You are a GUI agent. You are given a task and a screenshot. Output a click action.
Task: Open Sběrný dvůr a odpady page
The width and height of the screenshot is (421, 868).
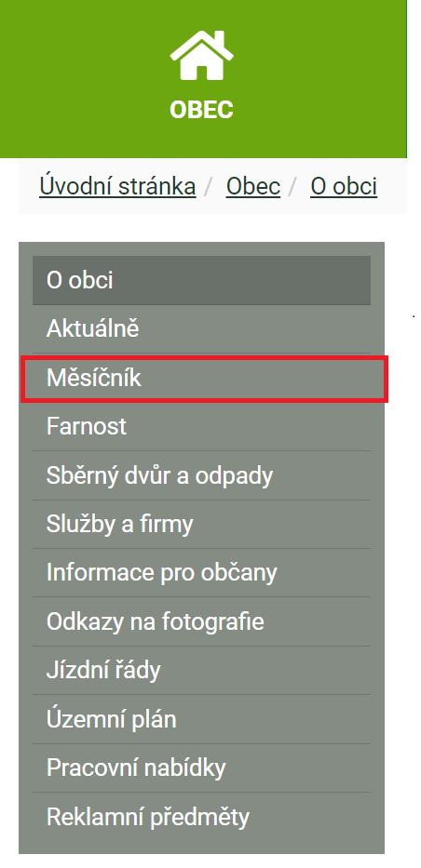click(x=201, y=475)
